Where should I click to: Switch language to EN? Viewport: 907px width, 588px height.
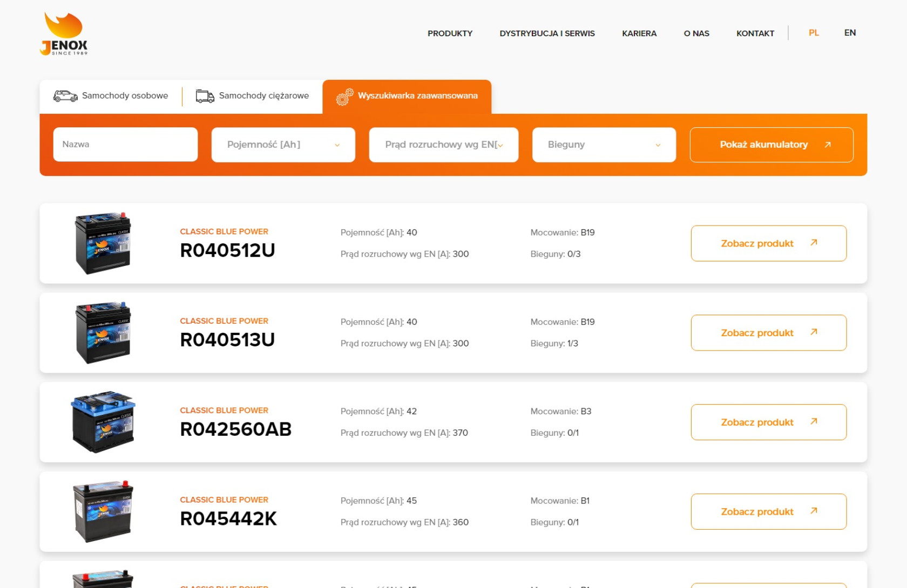850,33
